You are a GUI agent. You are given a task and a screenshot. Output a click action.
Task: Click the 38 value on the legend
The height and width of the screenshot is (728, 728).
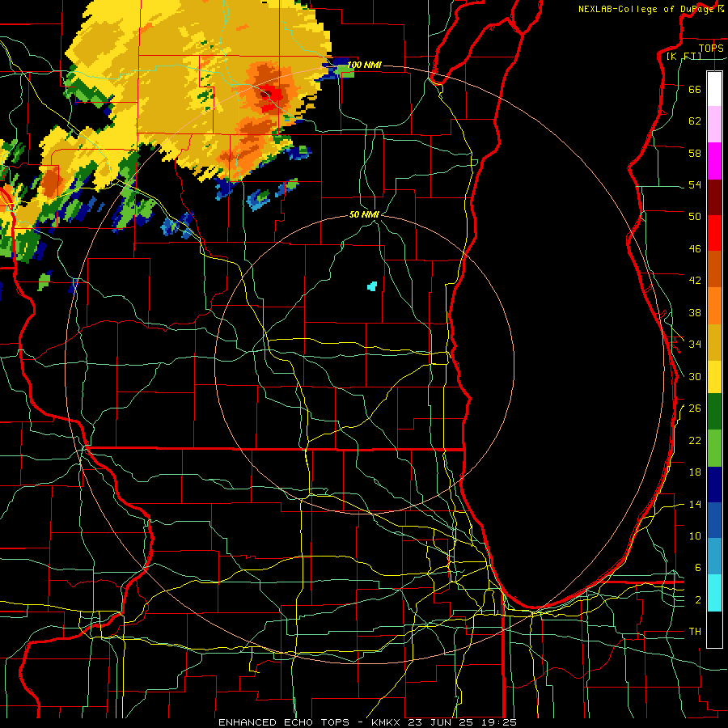695,312
